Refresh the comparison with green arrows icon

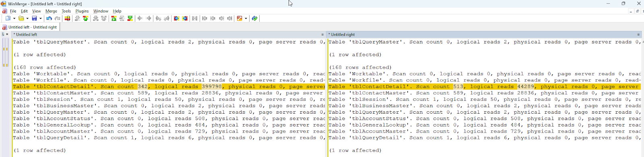(x=254, y=18)
